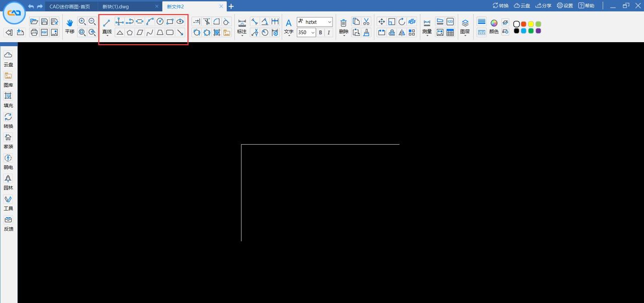Click the 云盘 button in title bar

[522, 6]
